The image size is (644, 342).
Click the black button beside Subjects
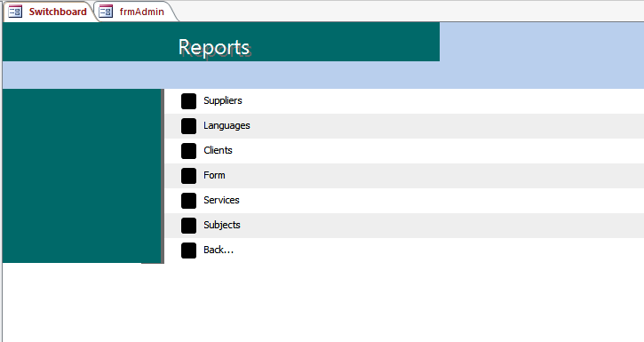click(188, 226)
